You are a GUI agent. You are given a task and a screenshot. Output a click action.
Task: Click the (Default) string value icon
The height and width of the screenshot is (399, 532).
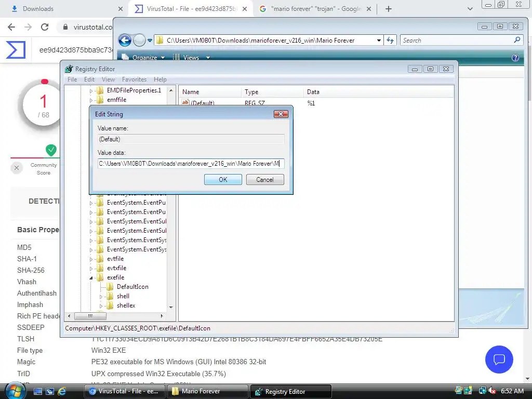(185, 102)
